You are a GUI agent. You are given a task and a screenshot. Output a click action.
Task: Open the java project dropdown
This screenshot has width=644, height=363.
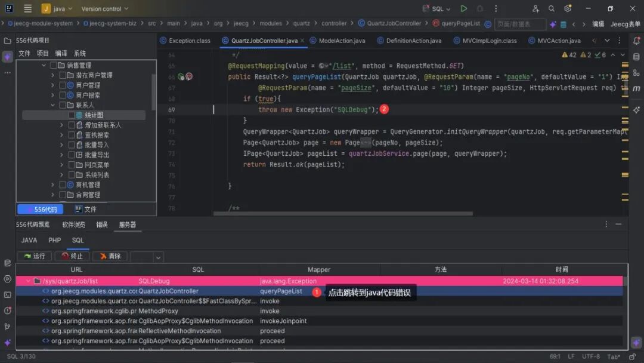point(57,8)
